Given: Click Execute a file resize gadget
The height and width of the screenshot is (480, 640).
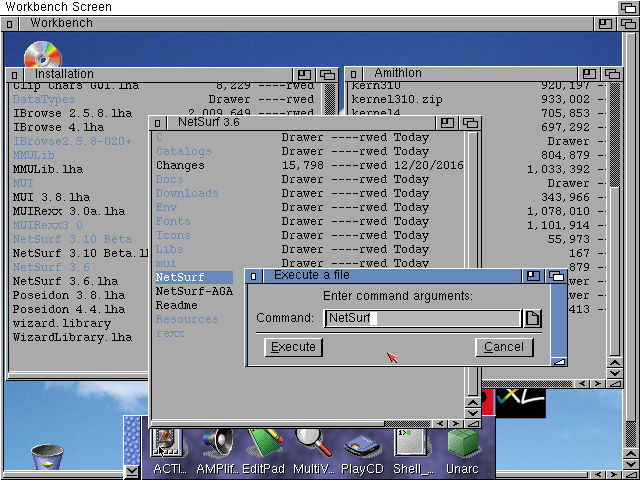Looking at the screenshot, I should pyautogui.click(x=559, y=361).
